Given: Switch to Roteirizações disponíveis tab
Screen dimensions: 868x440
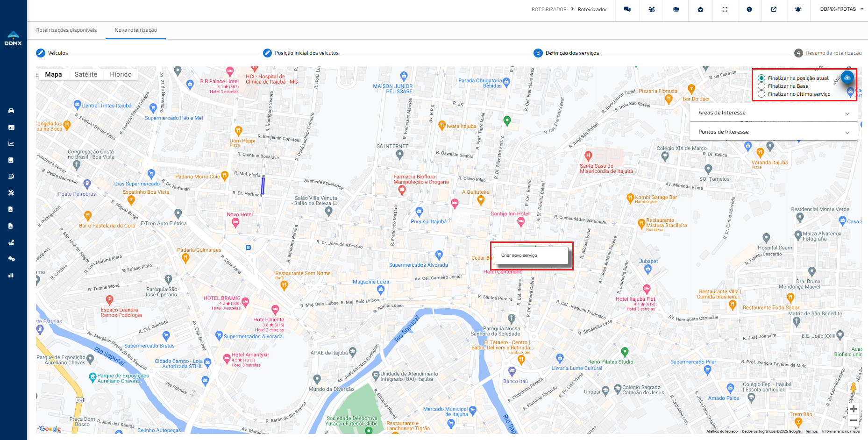Looking at the screenshot, I should click(66, 30).
